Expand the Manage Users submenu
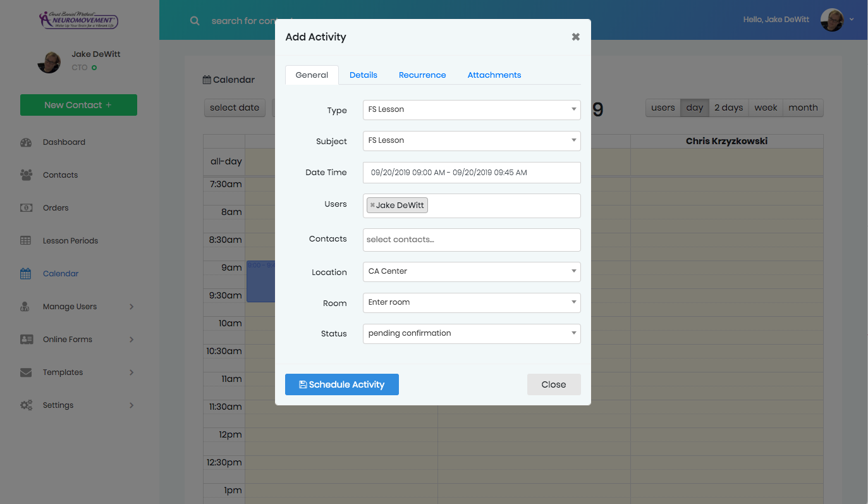This screenshot has height=504, width=868. click(131, 307)
